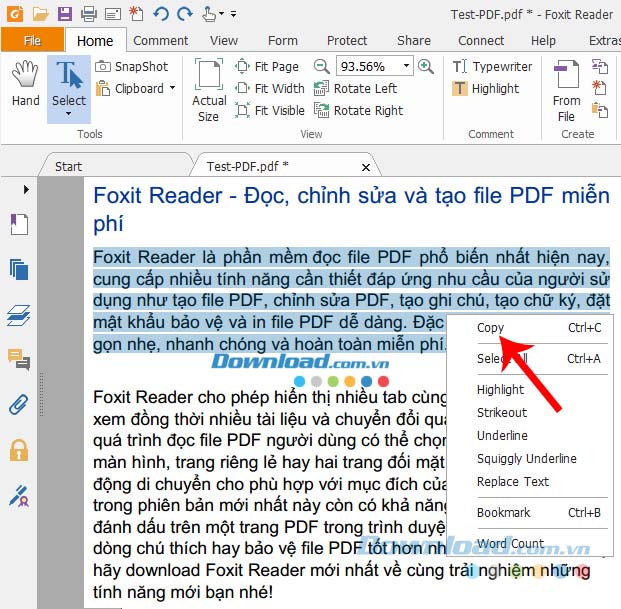
Task: Choose Underline from the context menu
Action: tap(530, 436)
